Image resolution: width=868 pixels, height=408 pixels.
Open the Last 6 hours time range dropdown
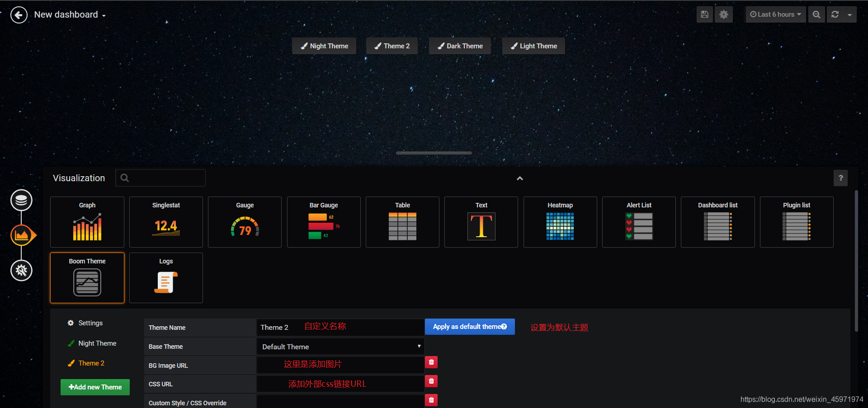[775, 14]
